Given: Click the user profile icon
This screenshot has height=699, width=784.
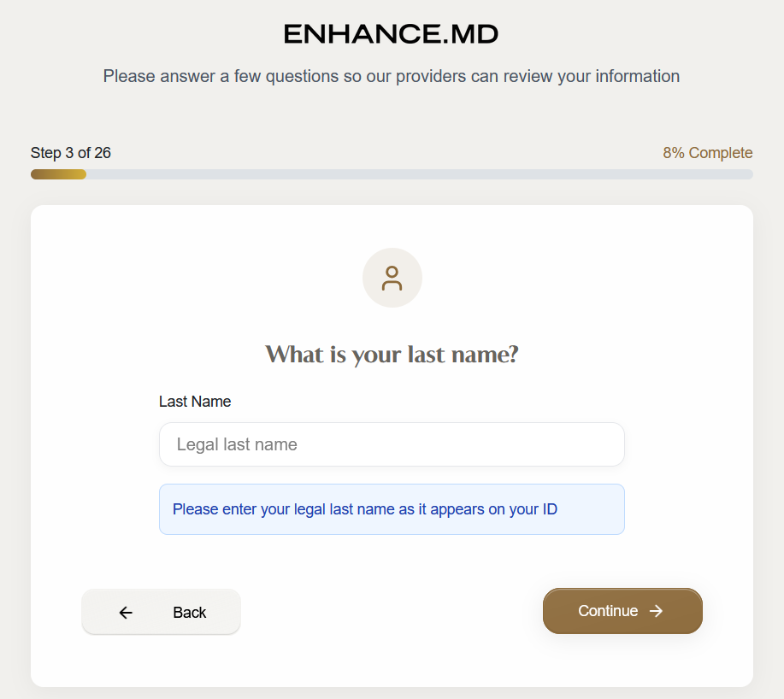Looking at the screenshot, I should point(392,278).
